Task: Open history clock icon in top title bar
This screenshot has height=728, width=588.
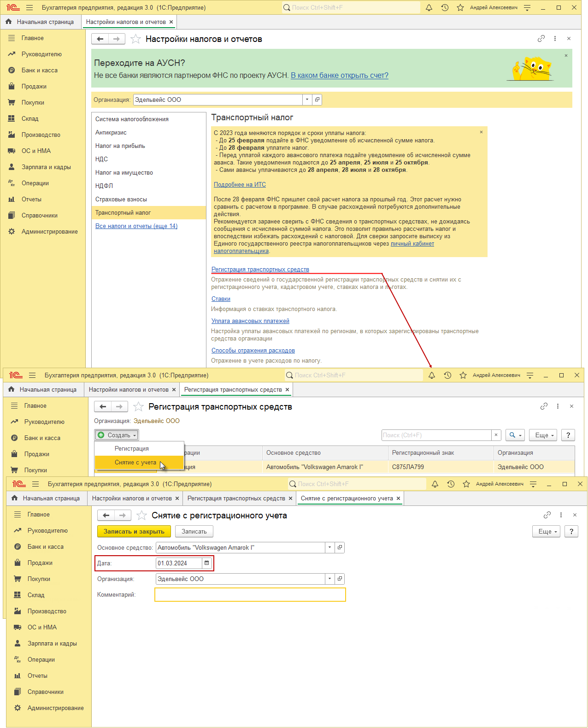Action: [445, 8]
